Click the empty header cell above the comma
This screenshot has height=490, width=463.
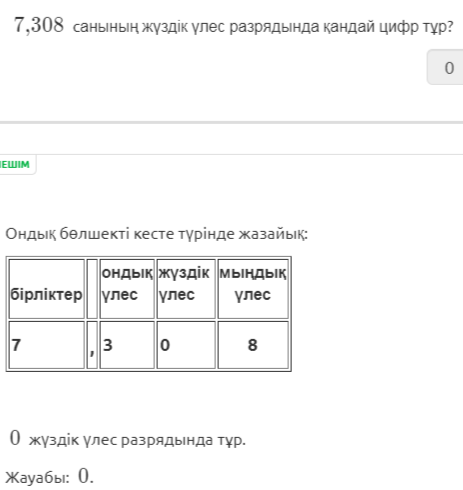tap(92, 289)
